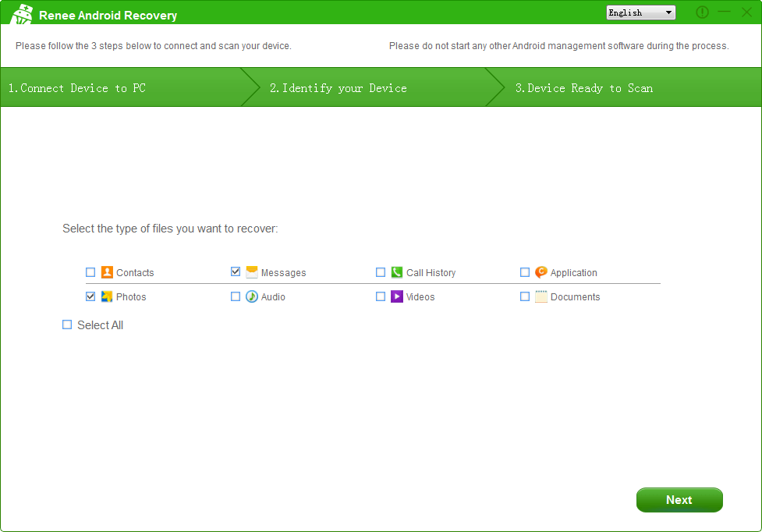Click the Audio music note icon
Screen dimensions: 762x532
(252, 296)
